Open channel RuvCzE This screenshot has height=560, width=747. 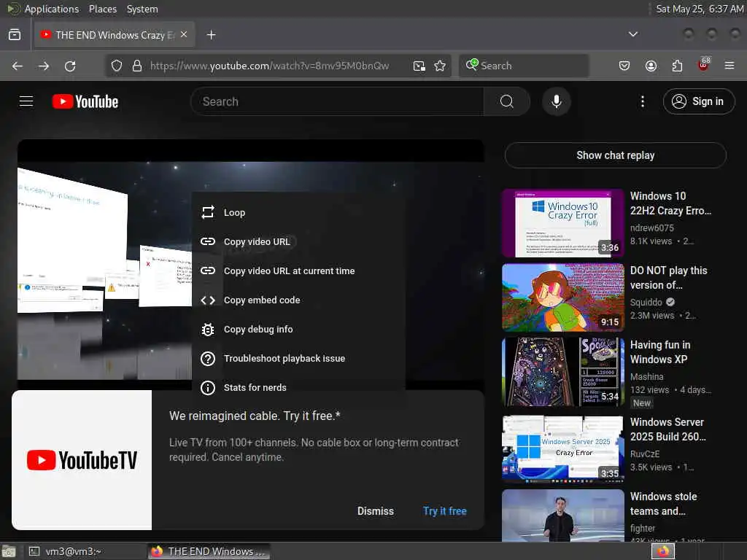[645, 454]
